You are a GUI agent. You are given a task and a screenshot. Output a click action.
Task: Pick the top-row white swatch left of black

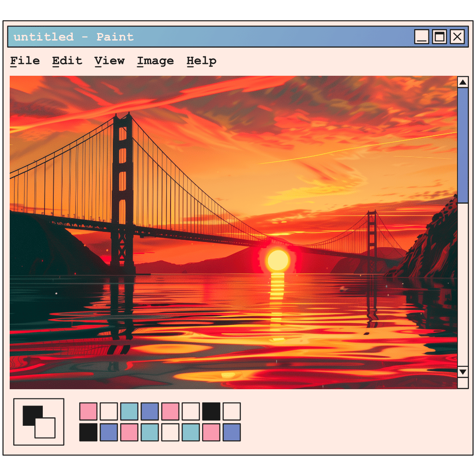191,411
